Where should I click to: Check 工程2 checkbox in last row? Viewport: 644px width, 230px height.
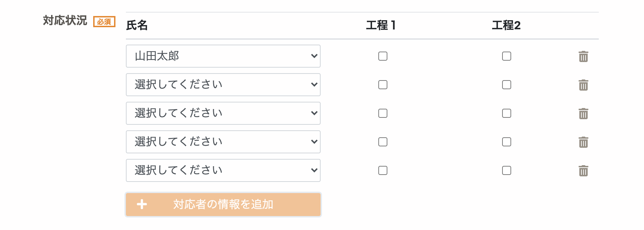coord(506,170)
